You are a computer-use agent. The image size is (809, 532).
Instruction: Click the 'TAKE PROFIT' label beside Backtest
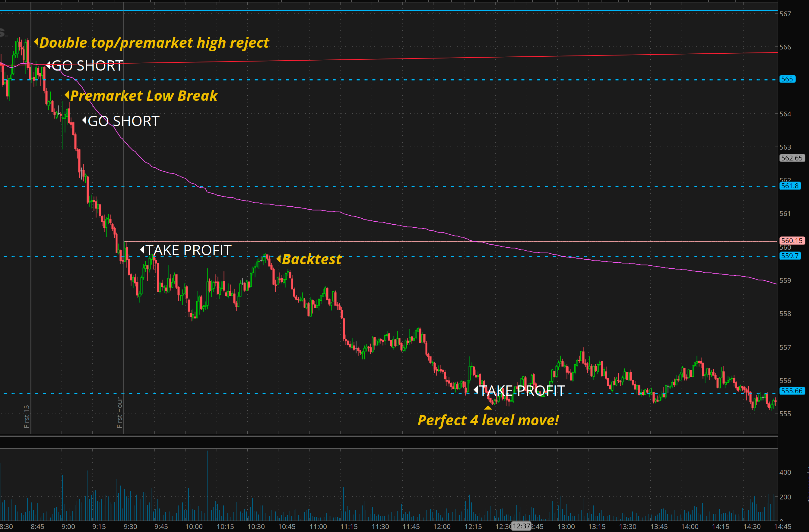tap(189, 250)
